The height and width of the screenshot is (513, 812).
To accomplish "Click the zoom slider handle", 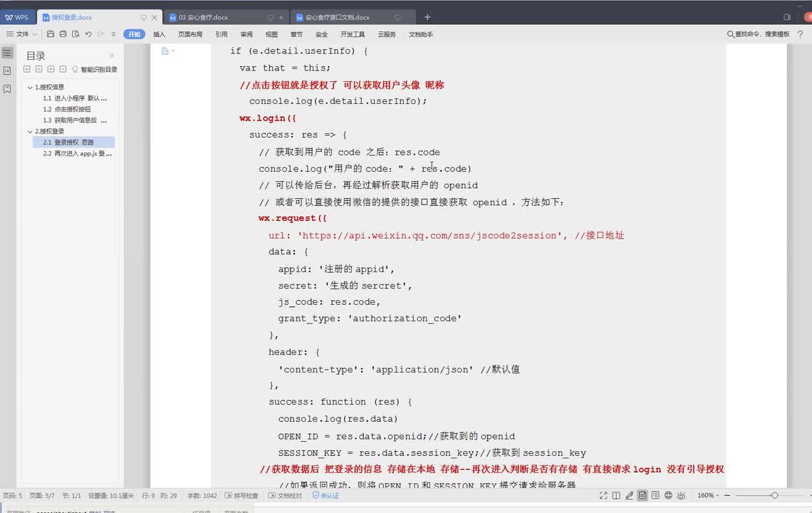I will [x=774, y=496].
